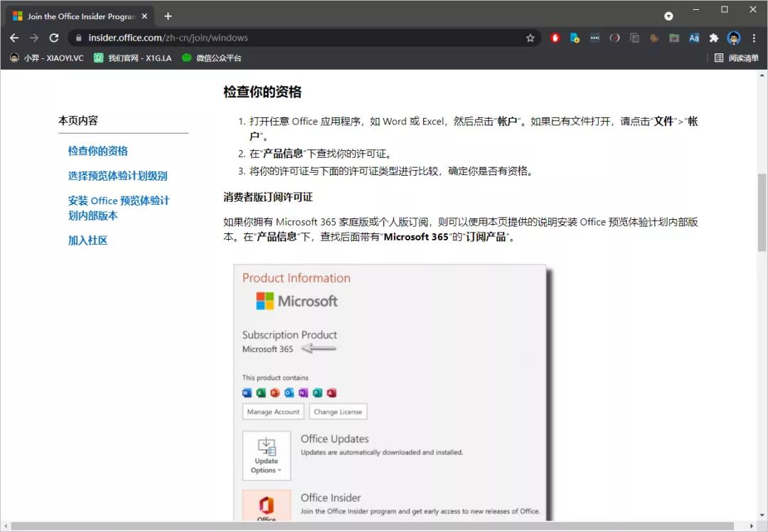
Task: Select the OneNote icon in the product row
Action: pyautogui.click(x=302, y=393)
